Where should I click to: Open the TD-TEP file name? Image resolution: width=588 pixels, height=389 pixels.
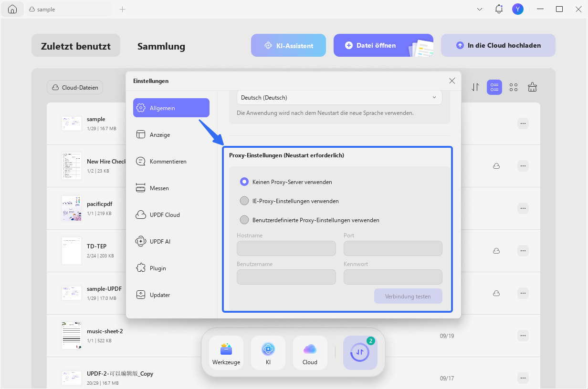pos(96,246)
